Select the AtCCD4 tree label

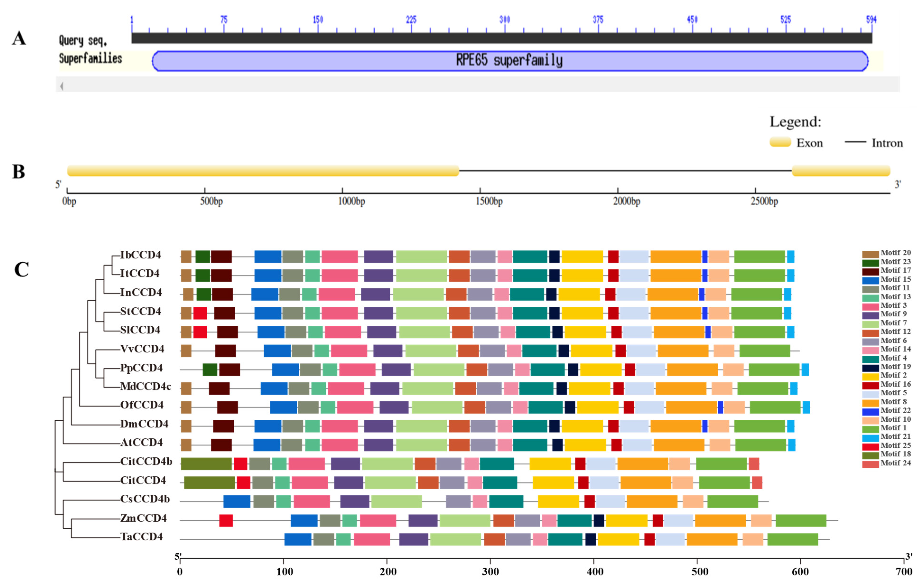point(142,443)
